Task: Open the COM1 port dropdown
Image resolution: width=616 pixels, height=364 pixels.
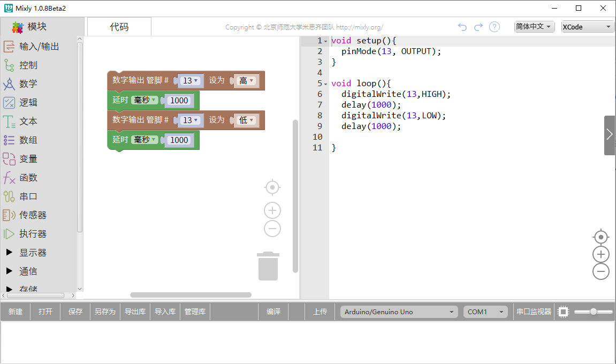Action: [485, 311]
